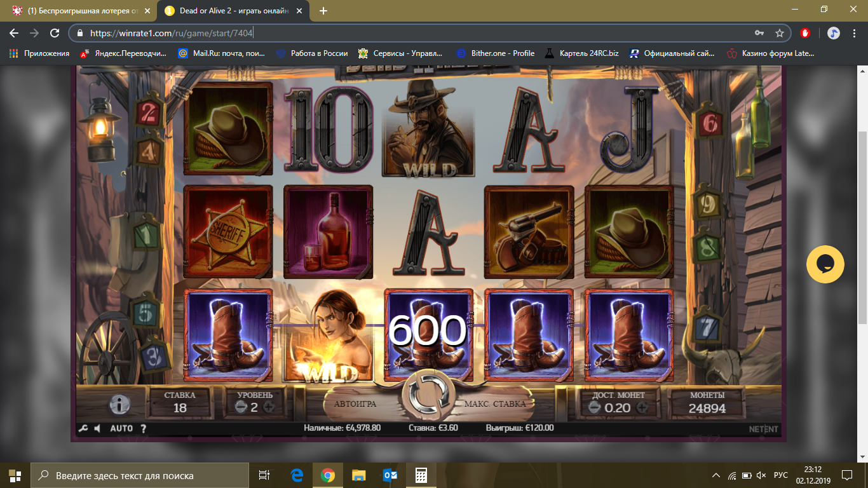Viewport: 868px width, 488px height.
Task: Increase the Уровень bet level
Action: click(x=268, y=407)
